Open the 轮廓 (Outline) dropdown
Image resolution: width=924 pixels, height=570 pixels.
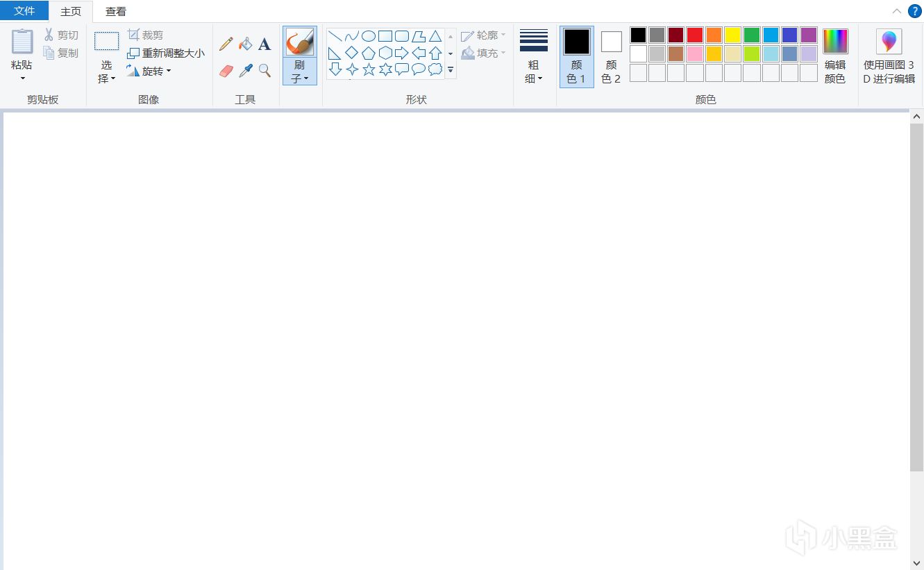(x=483, y=35)
